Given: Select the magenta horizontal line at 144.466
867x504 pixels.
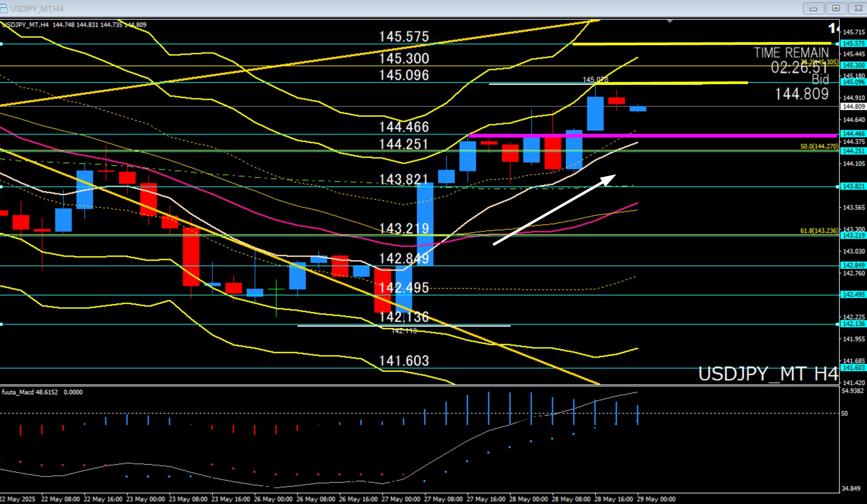Looking at the screenshot, I should (653, 136).
